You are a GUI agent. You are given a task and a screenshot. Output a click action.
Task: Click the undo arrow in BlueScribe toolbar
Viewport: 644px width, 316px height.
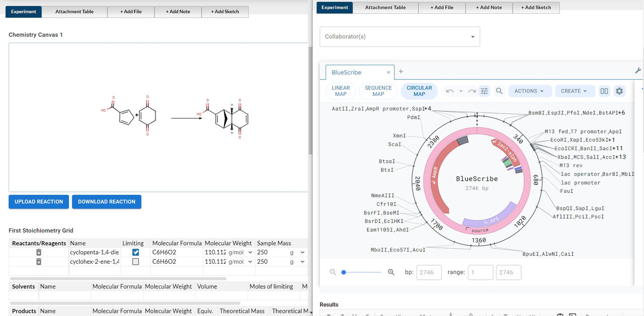(450, 91)
